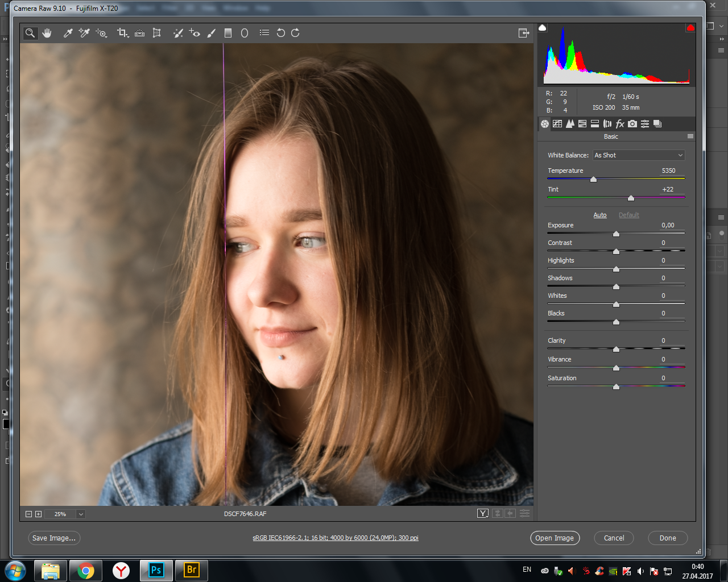Switch to the Effects (fx) tab
728x582 pixels.
coord(620,124)
